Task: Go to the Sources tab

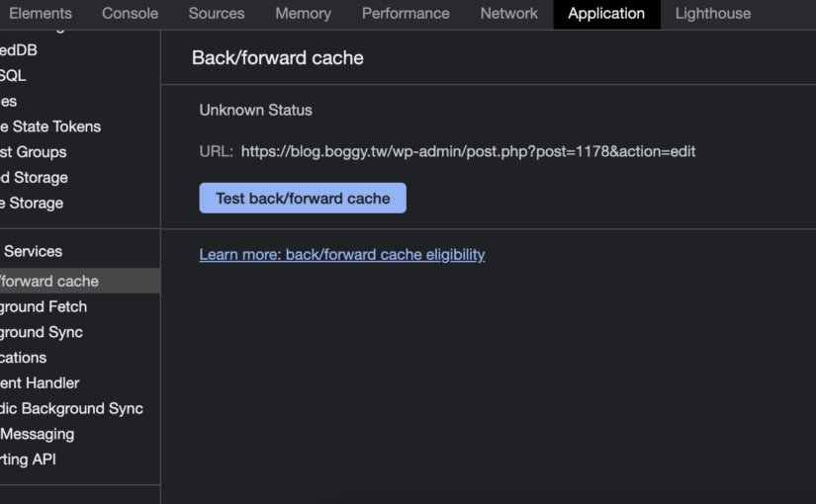Action: [217, 14]
